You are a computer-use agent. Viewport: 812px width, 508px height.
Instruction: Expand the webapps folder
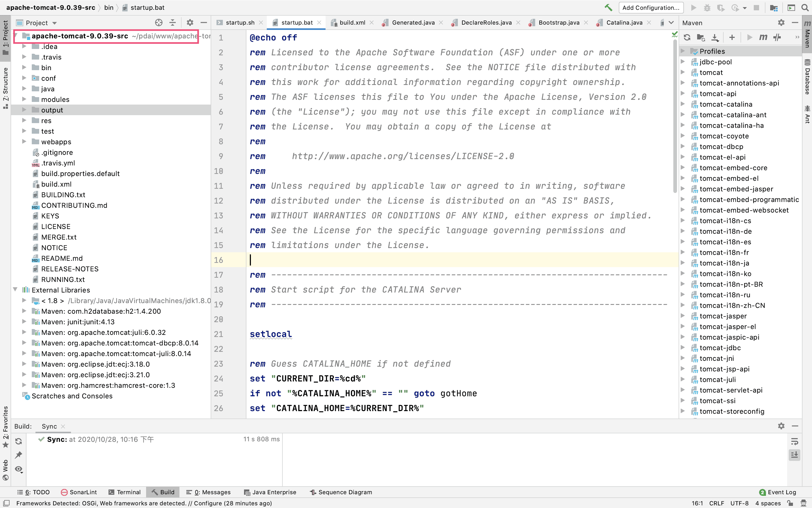click(24, 141)
